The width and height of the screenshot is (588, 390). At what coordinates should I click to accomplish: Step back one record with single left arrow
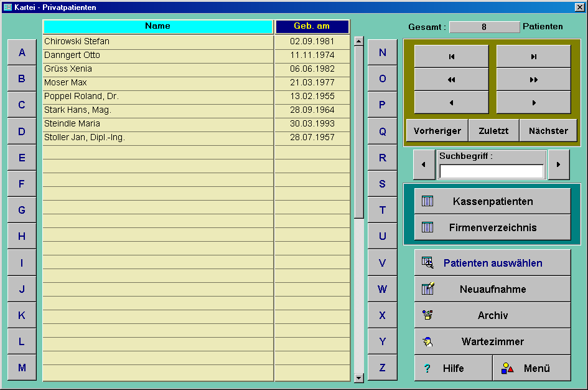coord(451,103)
